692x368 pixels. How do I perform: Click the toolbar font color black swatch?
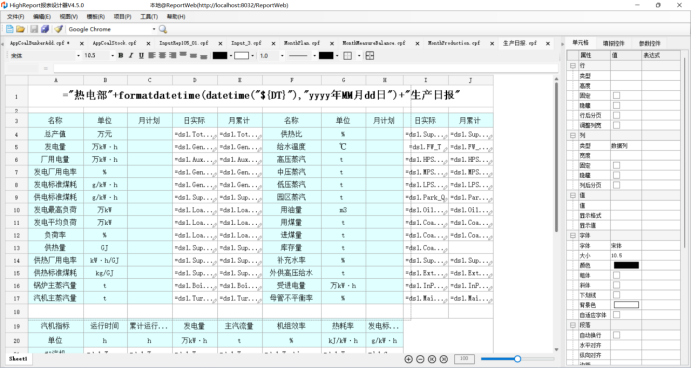[x=220, y=56]
